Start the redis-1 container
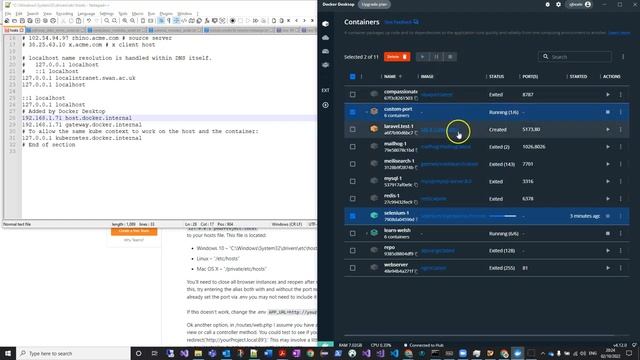 tap(608, 199)
